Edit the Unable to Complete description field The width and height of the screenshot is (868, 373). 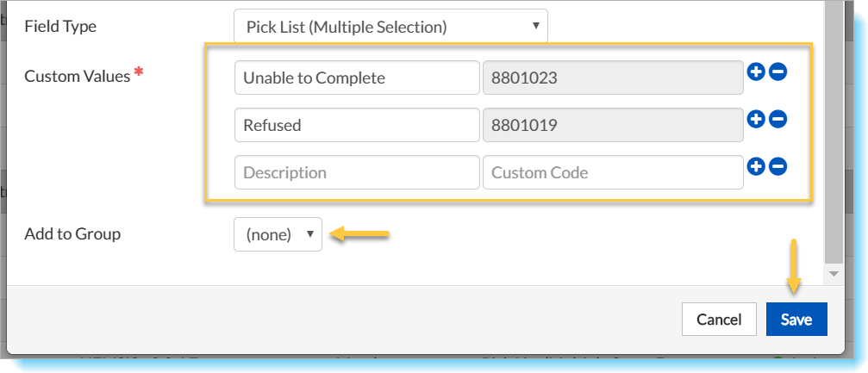(357, 78)
